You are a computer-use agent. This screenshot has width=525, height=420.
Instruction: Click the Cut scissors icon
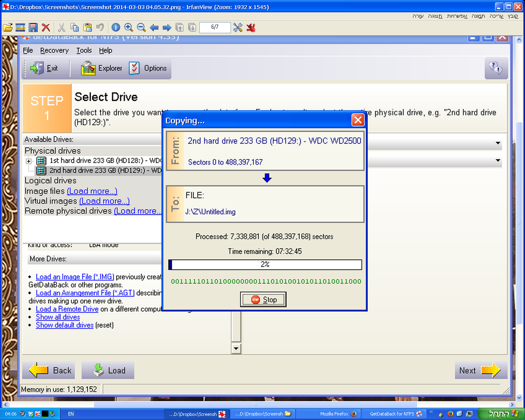pos(62,27)
